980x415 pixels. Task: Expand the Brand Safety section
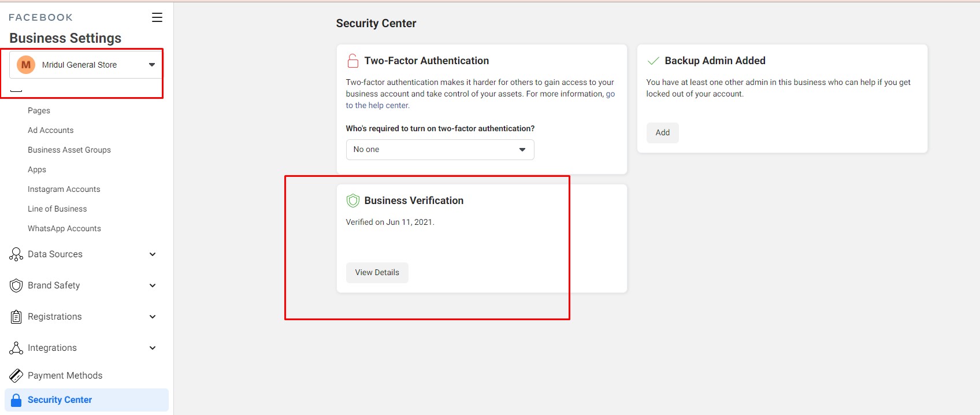point(153,286)
